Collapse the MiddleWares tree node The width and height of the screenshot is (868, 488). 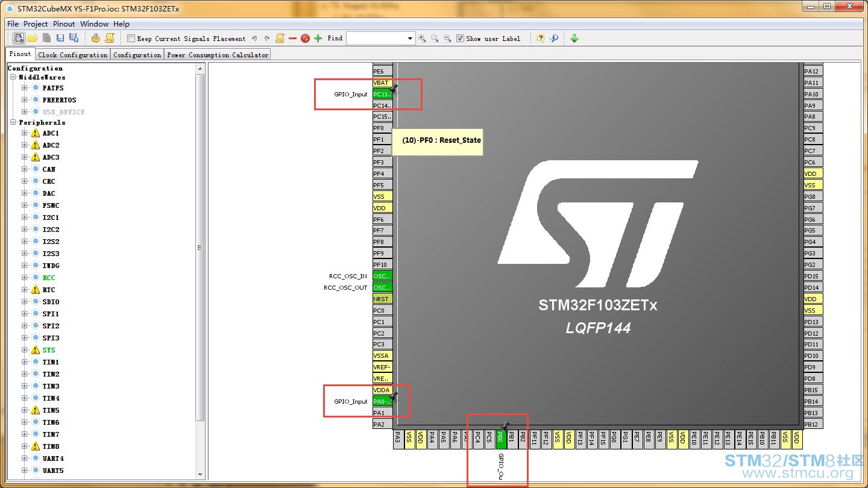tap(13, 77)
